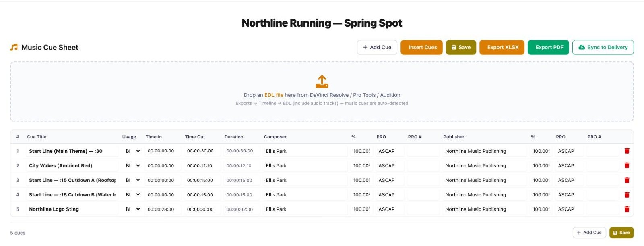Remove the :15 Cutdown A cue
Image resolution: width=644 pixels, height=246 pixels.
pos(627,180)
